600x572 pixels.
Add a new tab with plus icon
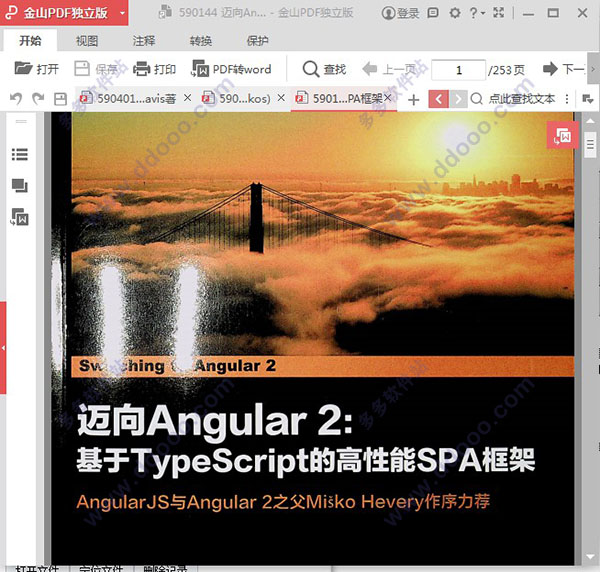414,100
